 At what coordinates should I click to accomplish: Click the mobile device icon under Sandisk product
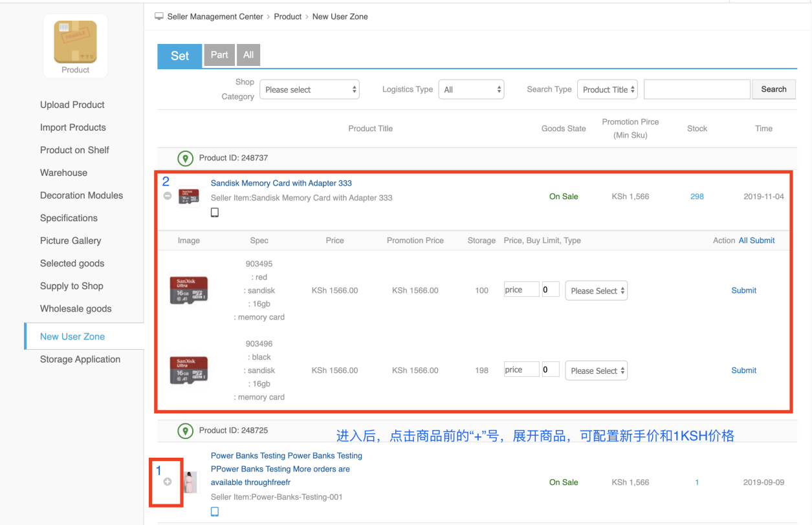(215, 213)
